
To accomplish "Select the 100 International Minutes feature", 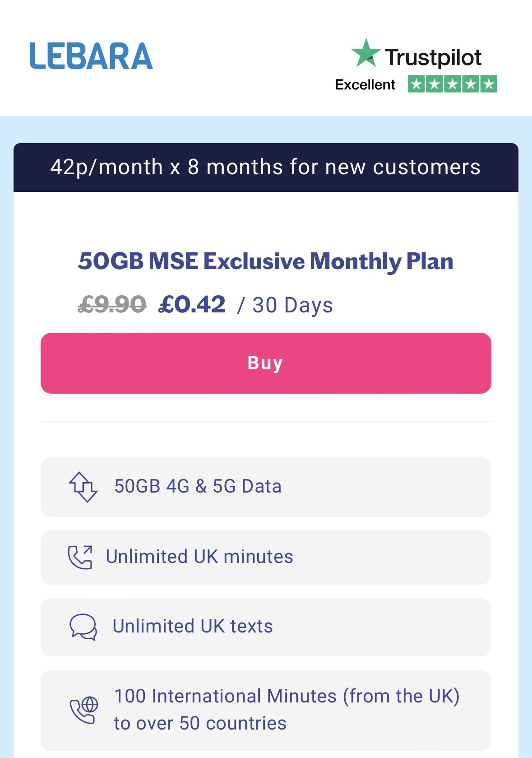I will tap(287, 696).
